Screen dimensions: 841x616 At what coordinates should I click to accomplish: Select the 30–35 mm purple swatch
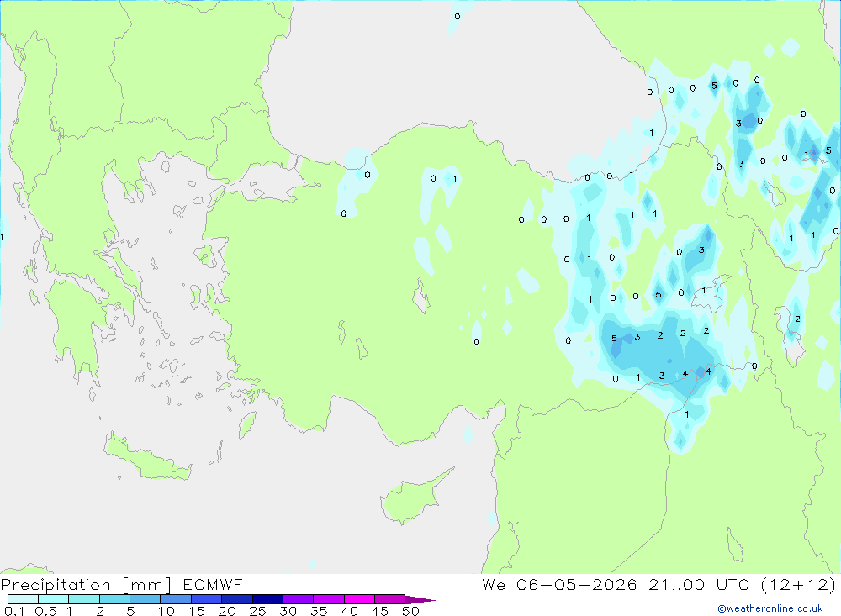[x=299, y=599]
